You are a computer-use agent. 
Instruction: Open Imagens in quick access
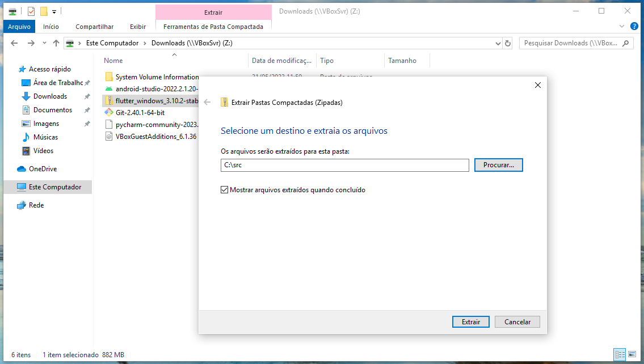(46, 123)
